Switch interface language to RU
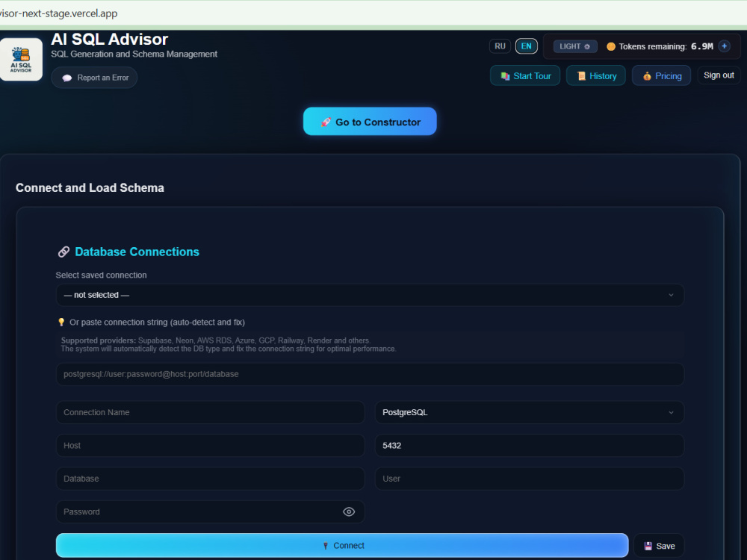This screenshot has width=747, height=560. coord(500,46)
